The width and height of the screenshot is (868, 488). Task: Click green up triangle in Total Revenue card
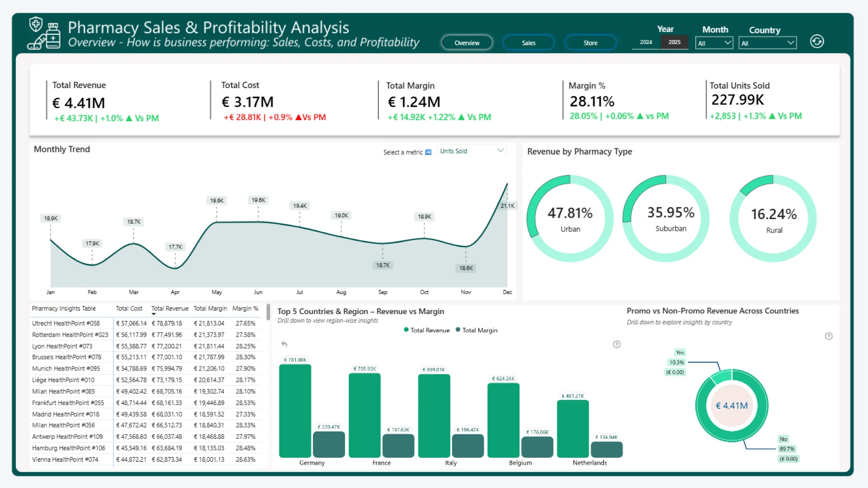129,118
